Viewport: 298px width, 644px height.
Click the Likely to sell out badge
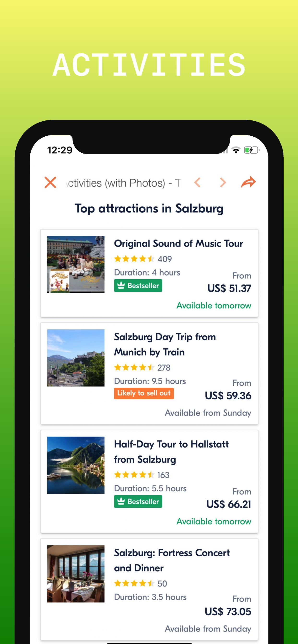click(144, 393)
